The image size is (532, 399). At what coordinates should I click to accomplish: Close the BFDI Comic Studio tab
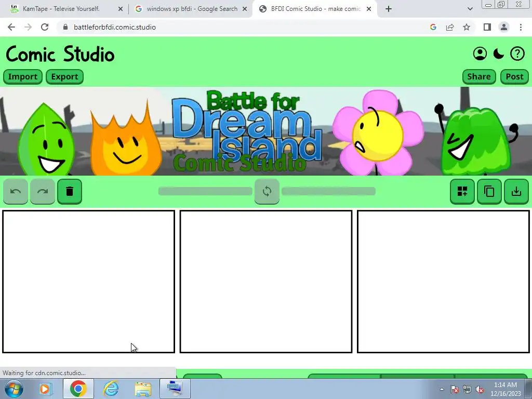pyautogui.click(x=369, y=9)
